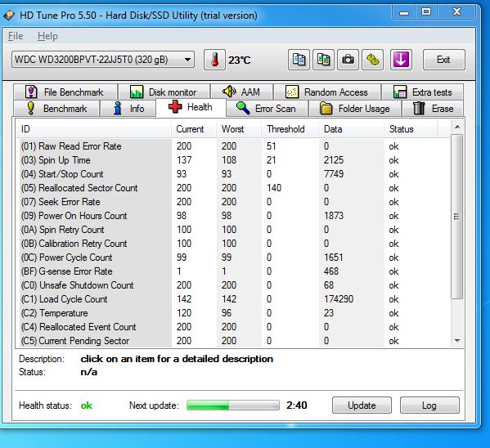The width and height of the screenshot is (490, 448).
Task: Open the drive selection dropdown WDC WD3200BPVT
Action: coord(103,60)
